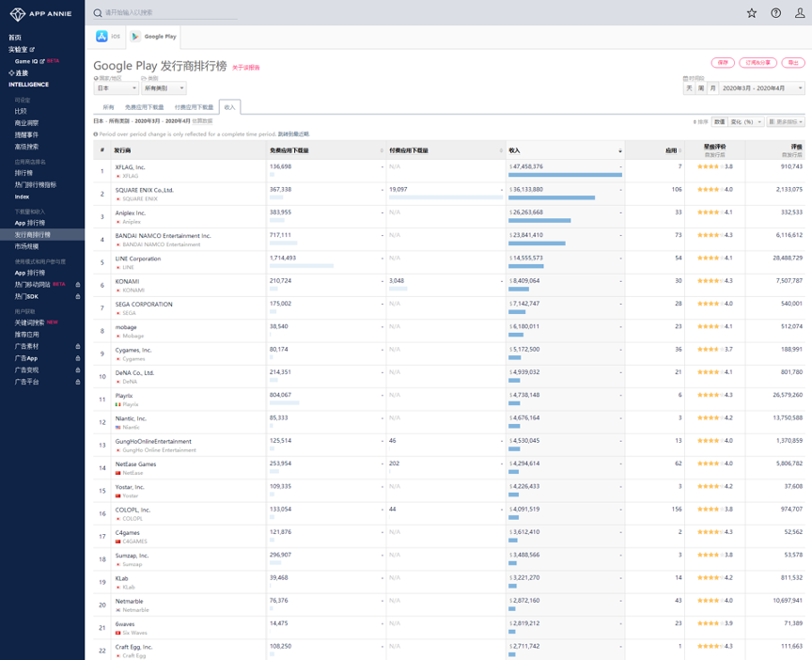Open the help question mark icon

pyautogui.click(x=775, y=13)
